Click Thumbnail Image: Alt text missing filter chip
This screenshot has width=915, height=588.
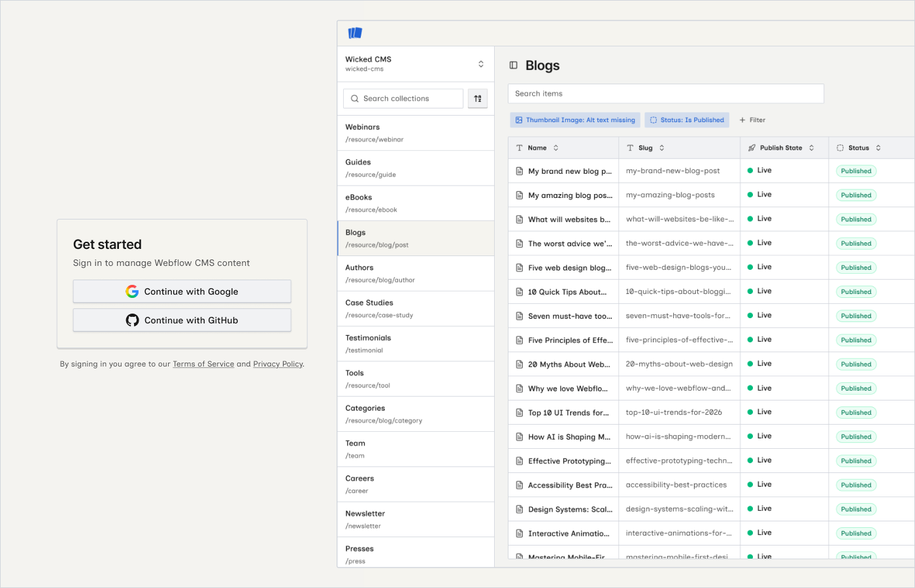(575, 120)
